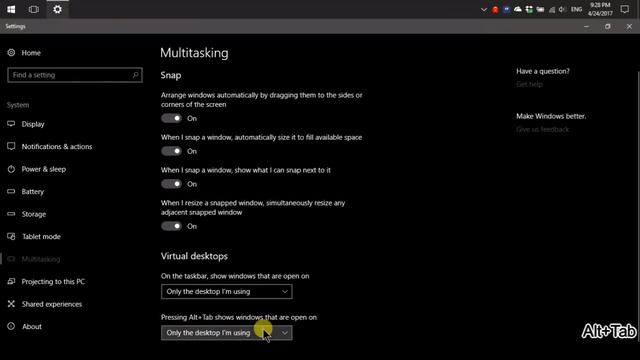The image size is (640, 360).
Task: Open the Battery settings page
Action: (33, 192)
